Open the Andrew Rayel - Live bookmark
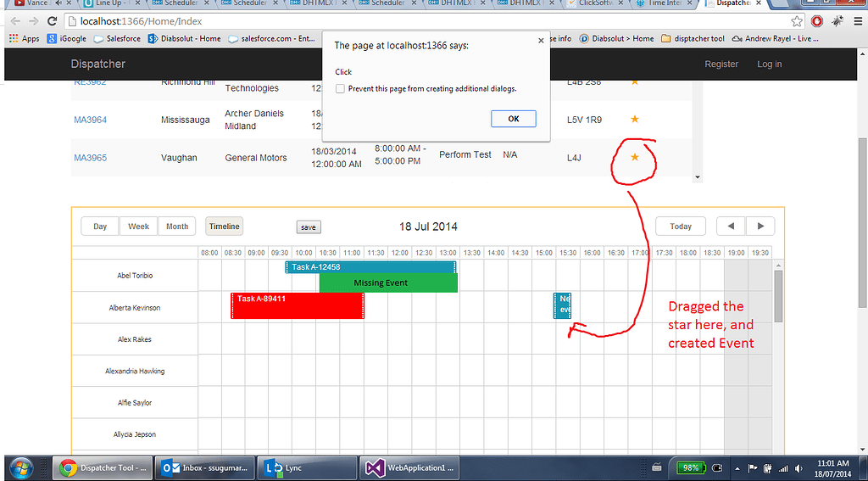This screenshot has height=481, width=868. tap(775, 39)
